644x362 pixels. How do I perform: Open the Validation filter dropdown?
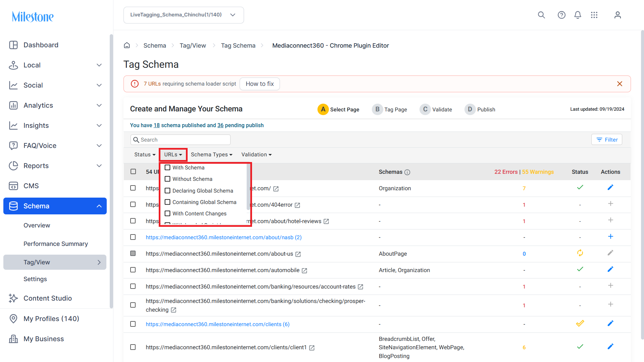point(256,155)
